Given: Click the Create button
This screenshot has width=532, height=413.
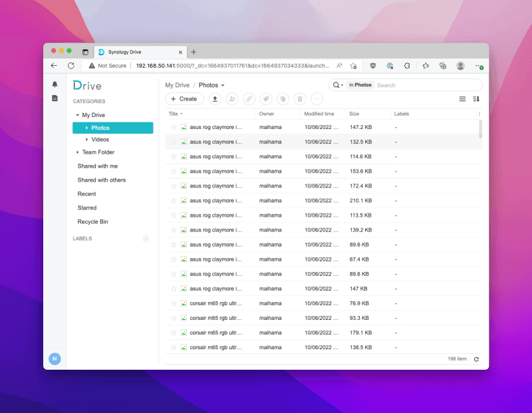Looking at the screenshot, I should point(184,99).
